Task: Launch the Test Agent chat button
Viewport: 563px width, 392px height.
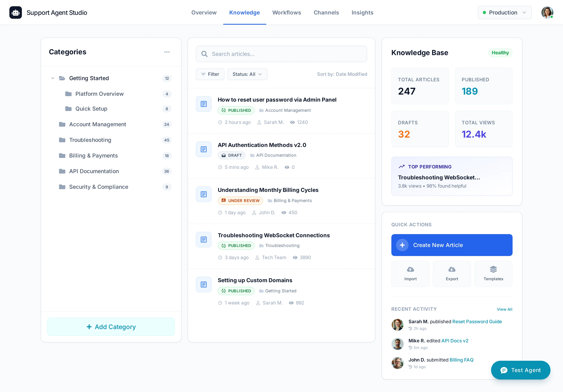Action: [520, 370]
